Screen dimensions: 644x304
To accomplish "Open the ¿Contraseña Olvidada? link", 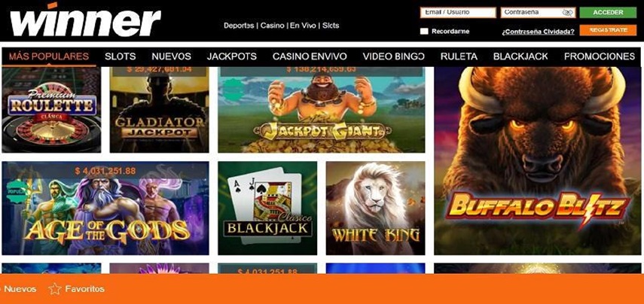I will coord(538,32).
